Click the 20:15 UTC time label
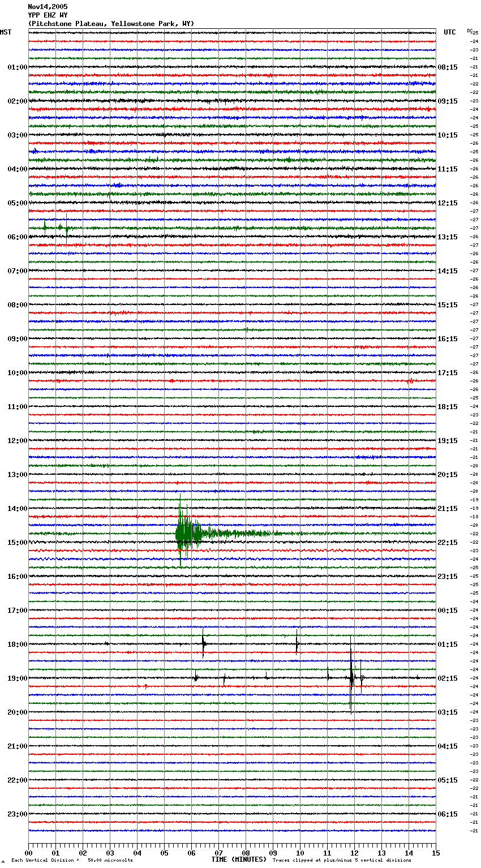Viewport: 481px width, 868px height. point(448,475)
